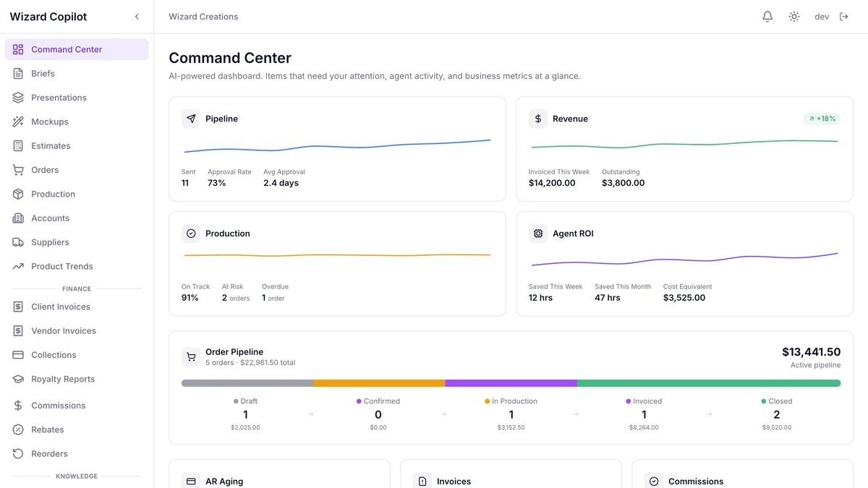Click the Vendor Invoices receipt icon

point(18,330)
